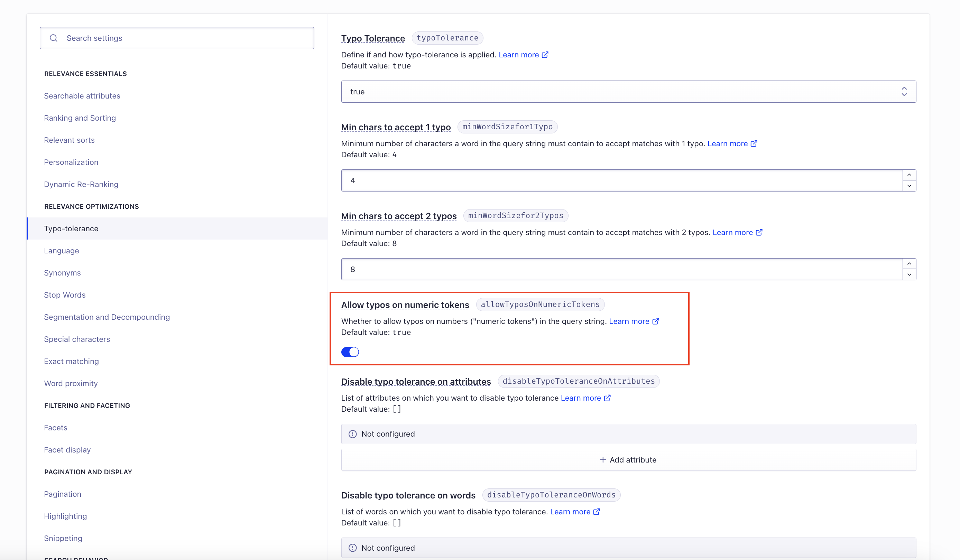
Task: Click Disable typo tolerance on words heading
Action: click(x=408, y=495)
